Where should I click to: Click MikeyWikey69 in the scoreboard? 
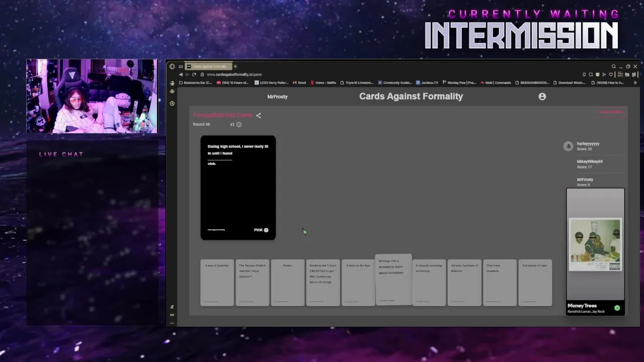[x=590, y=161]
